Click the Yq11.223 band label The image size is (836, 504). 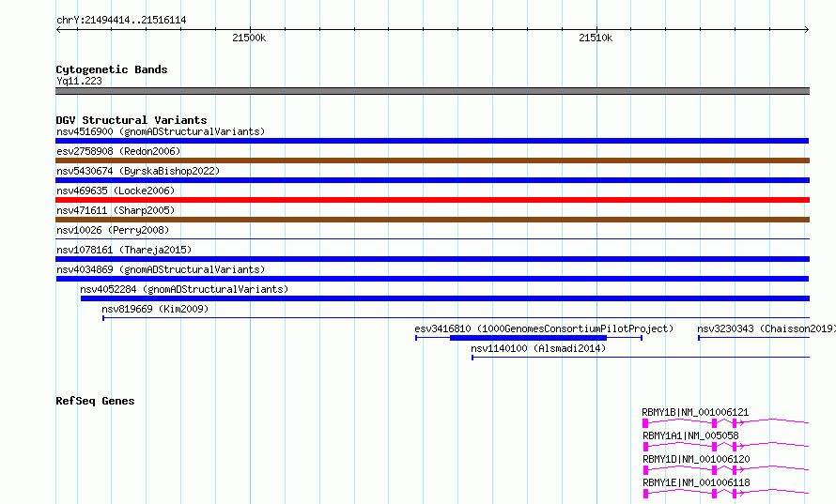tap(80, 81)
